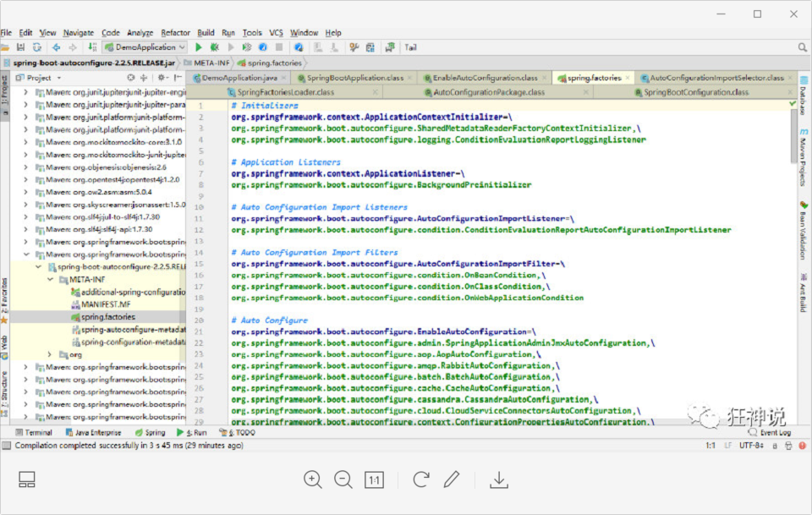812x515 pixels.
Task: Click the zoom in magnifier below the image
Action: tap(313, 479)
